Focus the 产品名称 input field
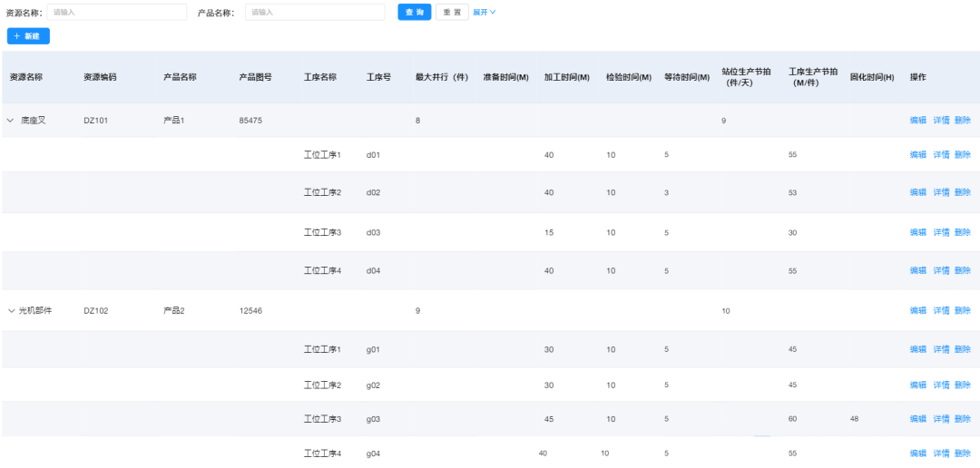The image size is (980, 468). pyautogui.click(x=315, y=12)
